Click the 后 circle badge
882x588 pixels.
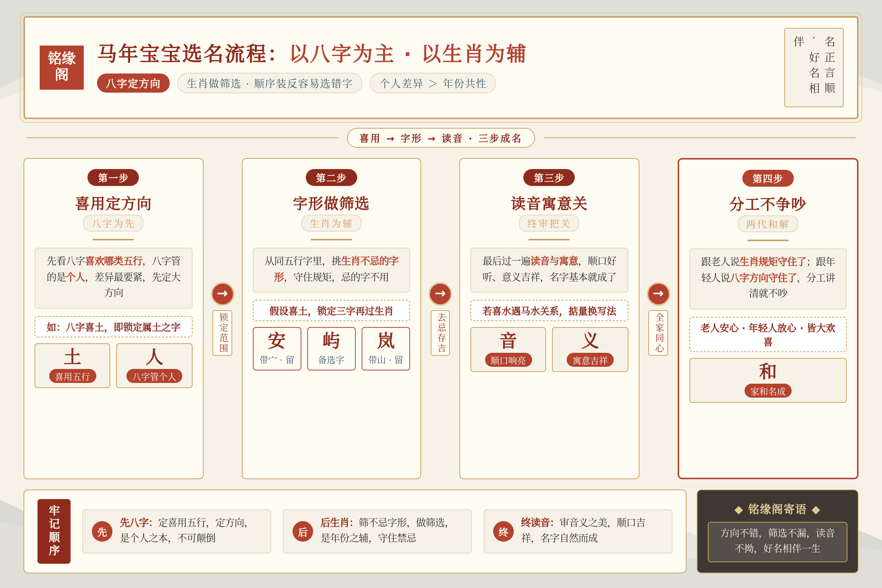click(x=302, y=531)
